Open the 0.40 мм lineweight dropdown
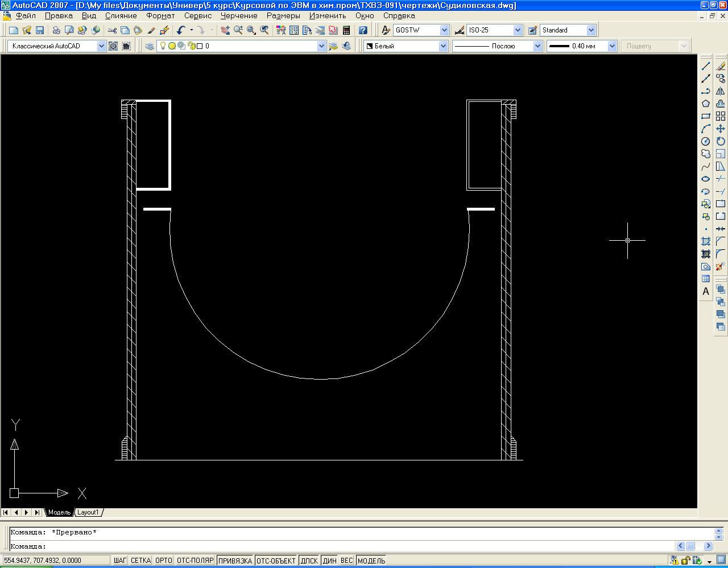This screenshot has width=728, height=568. pos(612,46)
